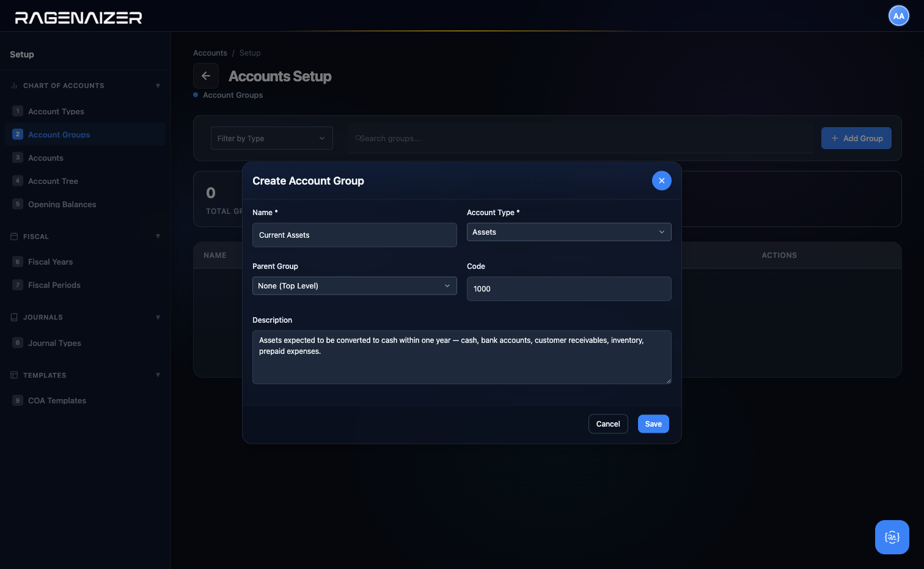The width and height of the screenshot is (924, 569).
Task: Collapse the Templates sidebar section
Action: pos(158,375)
